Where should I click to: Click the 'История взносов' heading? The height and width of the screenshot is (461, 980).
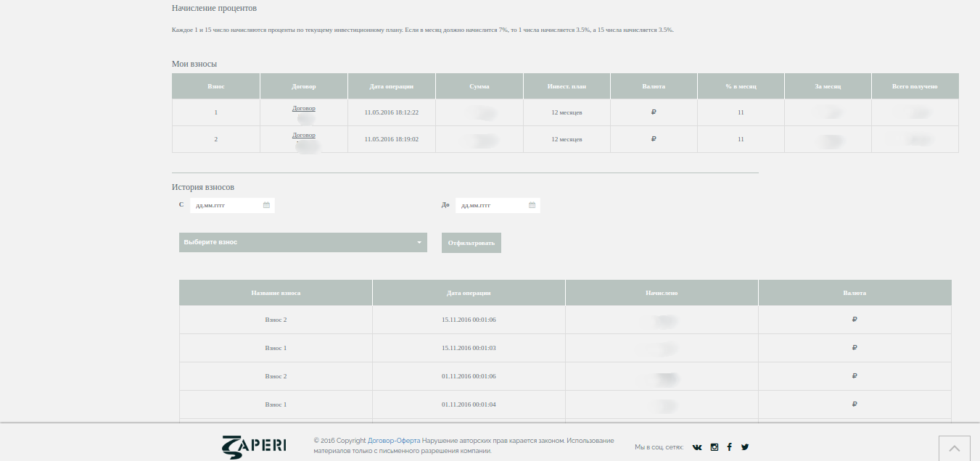click(x=203, y=187)
